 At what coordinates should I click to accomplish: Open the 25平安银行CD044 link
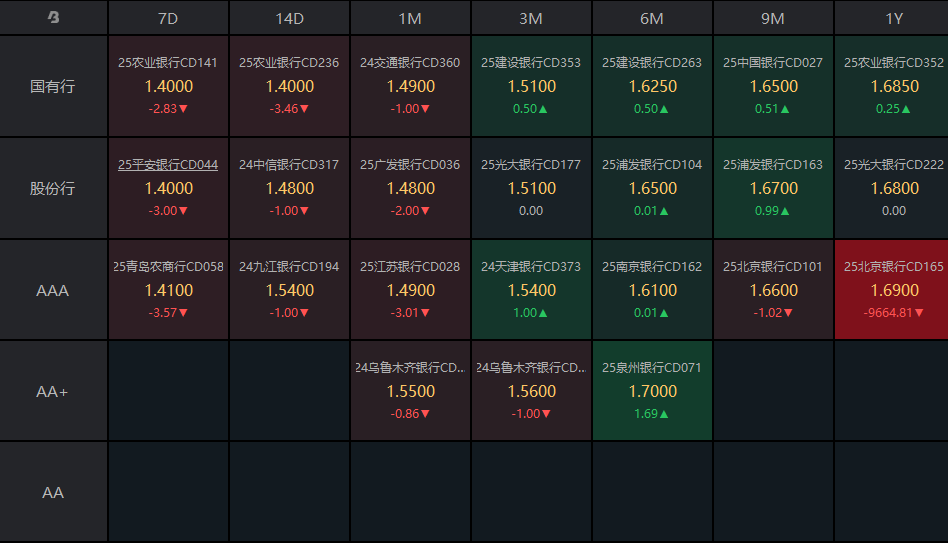point(168,165)
